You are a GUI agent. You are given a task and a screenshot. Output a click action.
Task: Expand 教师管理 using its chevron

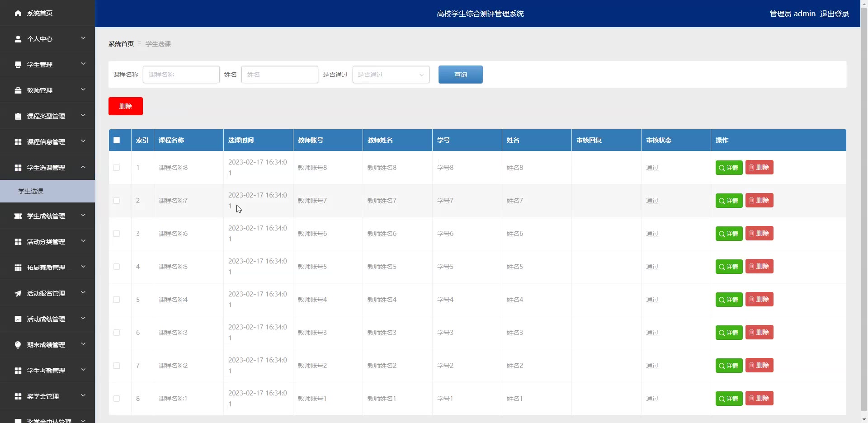pos(83,90)
